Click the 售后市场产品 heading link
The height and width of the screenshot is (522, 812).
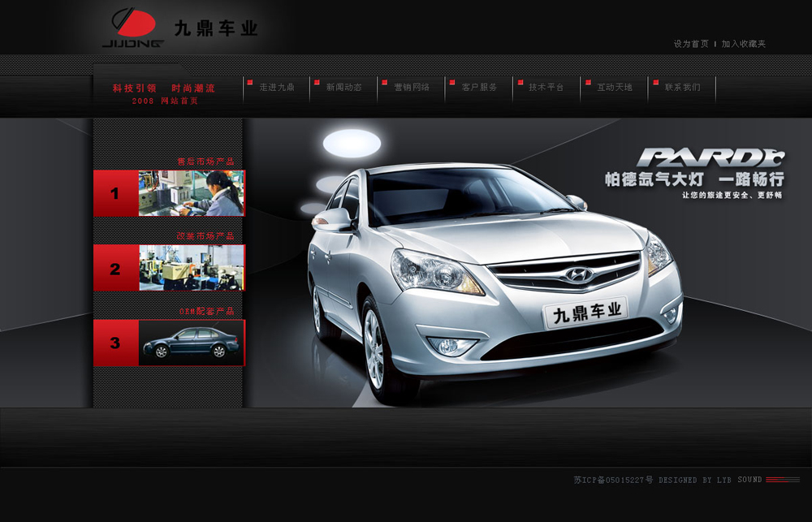pyautogui.click(x=205, y=162)
